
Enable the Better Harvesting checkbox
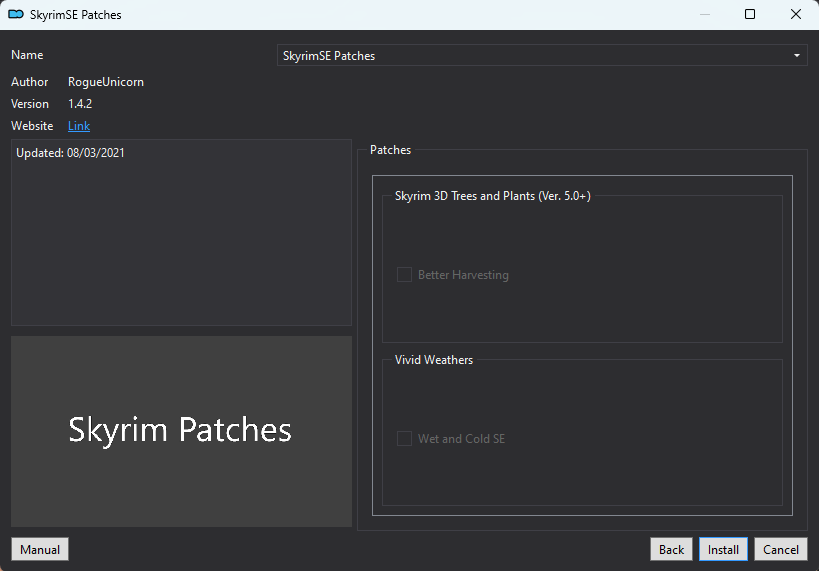[x=404, y=274]
